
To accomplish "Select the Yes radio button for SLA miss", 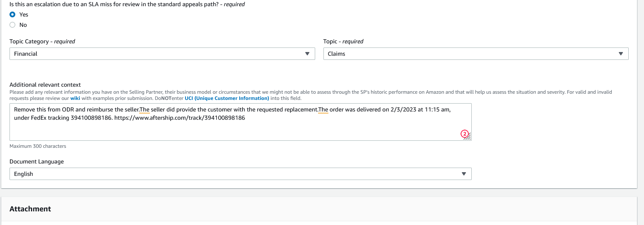I will coord(12,14).
